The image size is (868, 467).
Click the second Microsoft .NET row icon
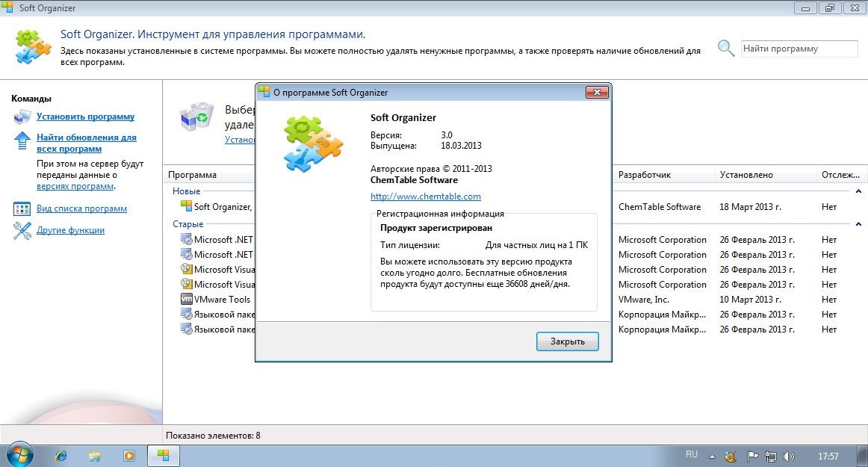[187, 254]
